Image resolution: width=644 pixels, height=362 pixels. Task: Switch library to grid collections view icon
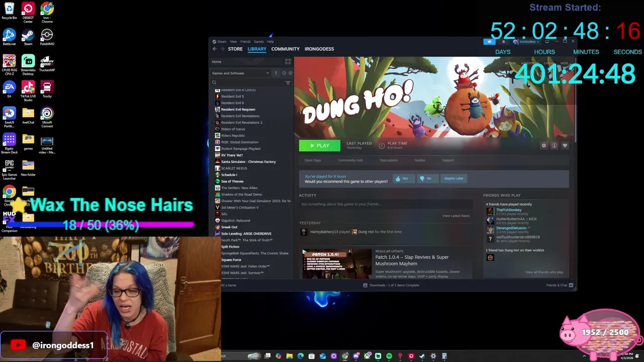click(288, 61)
